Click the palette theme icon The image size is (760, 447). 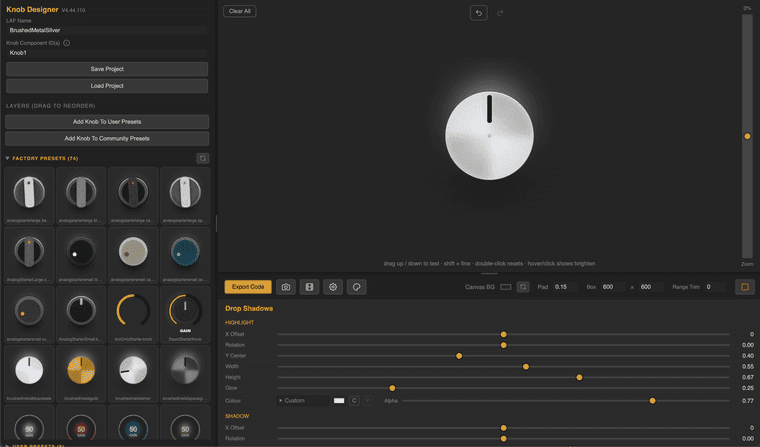357,287
